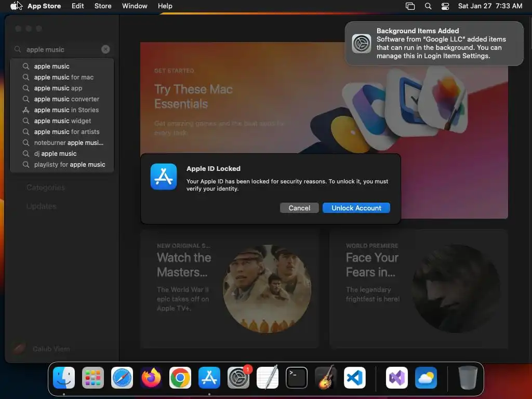Select 'playlisty for apple music' suggestion
The width and height of the screenshot is (532, 399).
pyautogui.click(x=62, y=165)
